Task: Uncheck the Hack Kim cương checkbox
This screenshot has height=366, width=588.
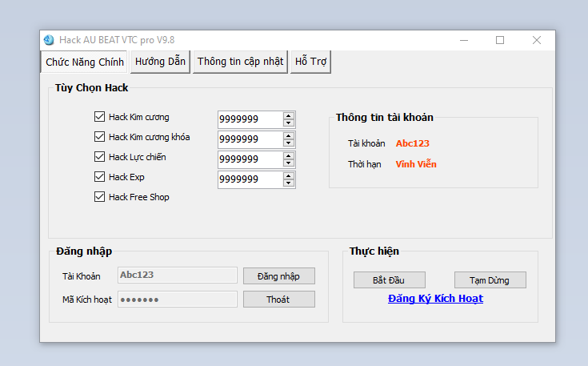Action: point(100,117)
